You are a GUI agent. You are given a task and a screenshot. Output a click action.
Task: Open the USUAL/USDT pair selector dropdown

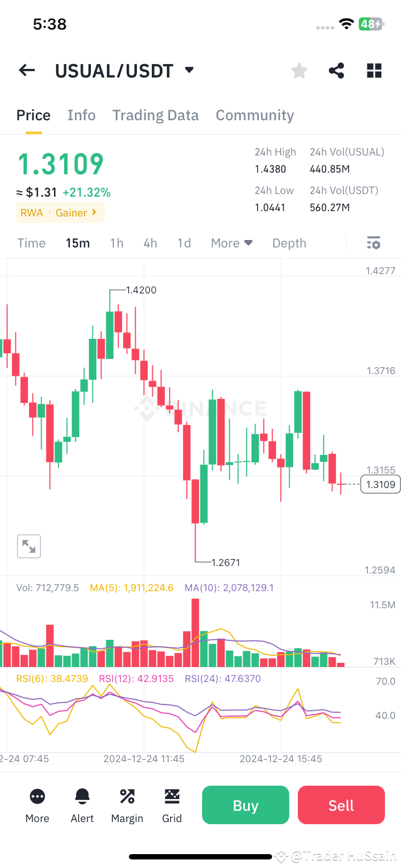(188, 70)
